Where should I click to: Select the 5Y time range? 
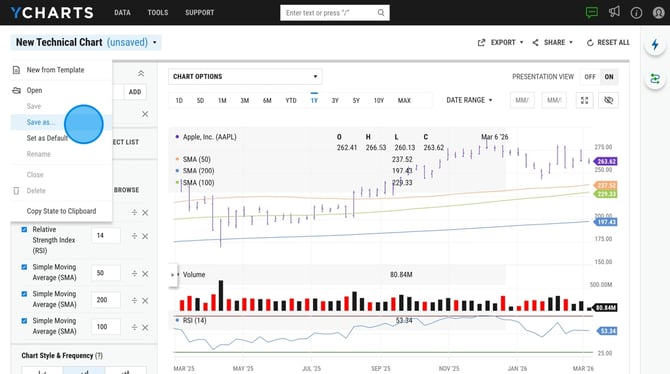pos(356,101)
